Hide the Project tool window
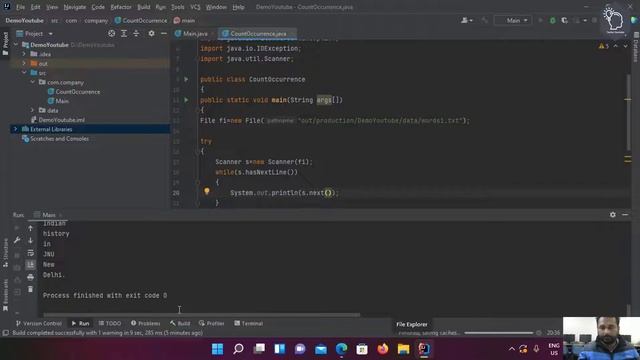Image resolution: width=640 pixels, height=360 pixels. (164, 33)
